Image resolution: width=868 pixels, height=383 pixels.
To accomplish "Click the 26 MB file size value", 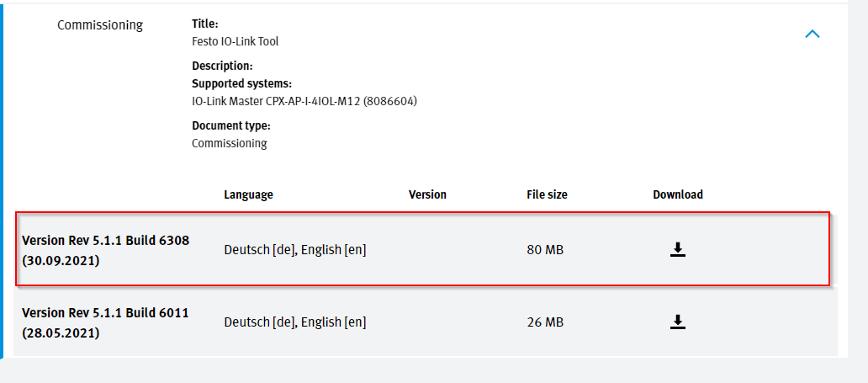I will 545,322.
